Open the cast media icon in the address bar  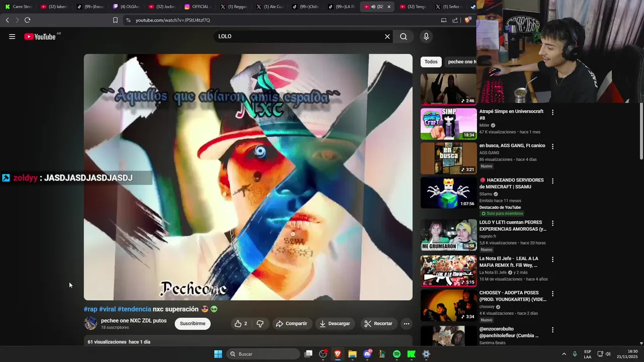click(x=444, y=20)
